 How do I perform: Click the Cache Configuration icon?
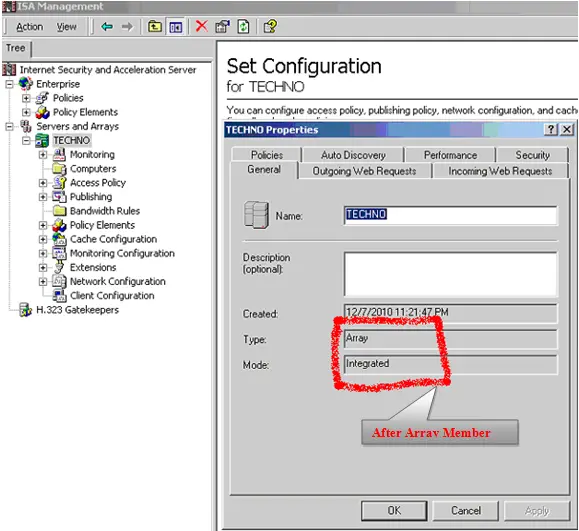pos(59,239)
